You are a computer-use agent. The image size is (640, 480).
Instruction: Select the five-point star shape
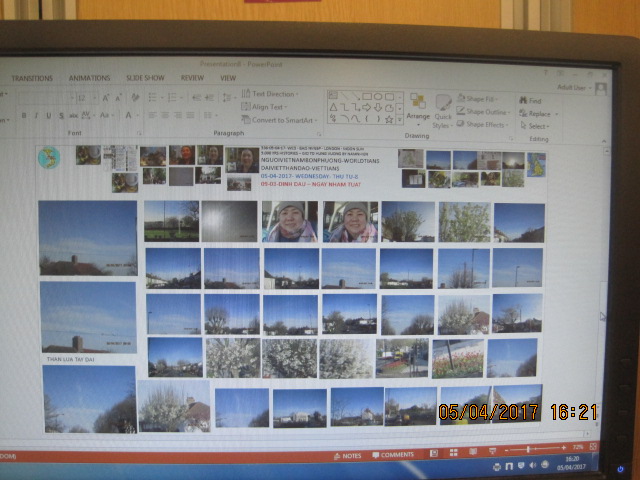[x=389, y=120]
